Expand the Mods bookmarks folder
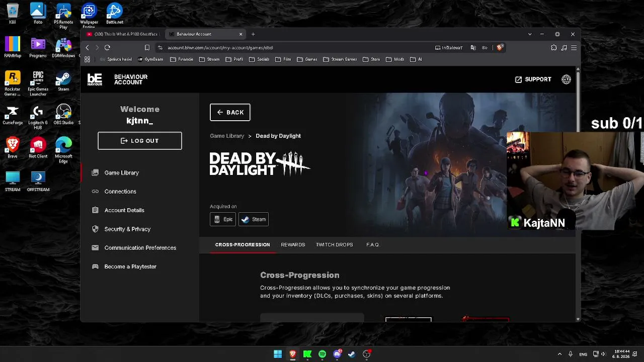The image size is (644, 362). click(x=395, y=59)
